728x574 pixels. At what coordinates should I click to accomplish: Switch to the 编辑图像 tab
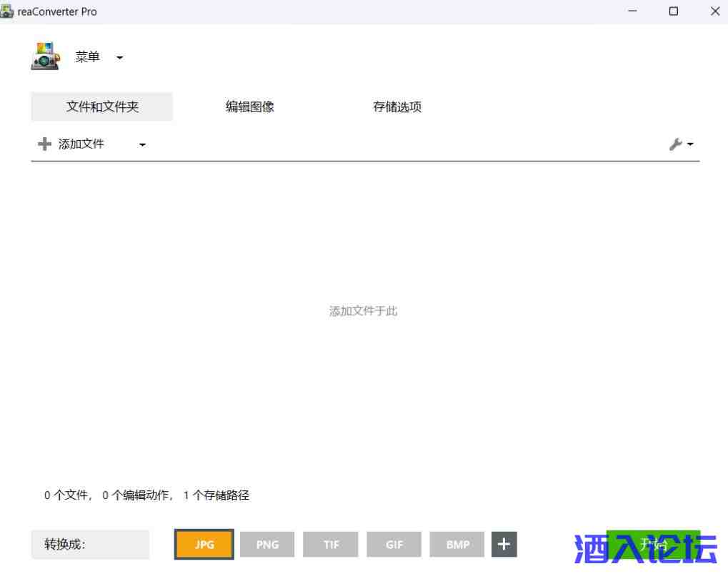pyautogui.click(x=250, y=107)
